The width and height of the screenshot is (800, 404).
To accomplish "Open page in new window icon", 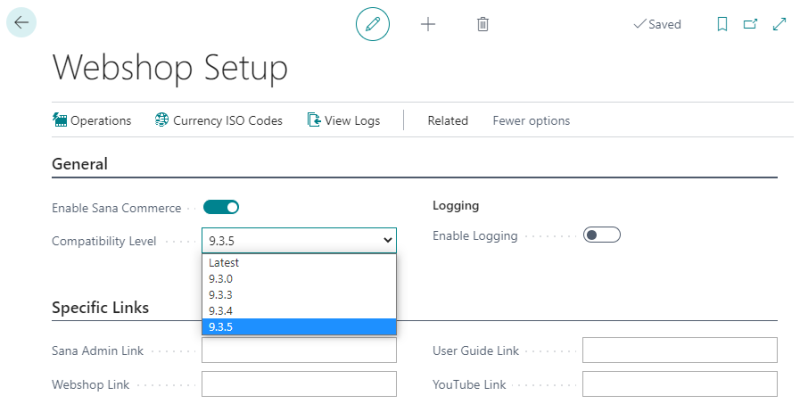I will point(750,24).
